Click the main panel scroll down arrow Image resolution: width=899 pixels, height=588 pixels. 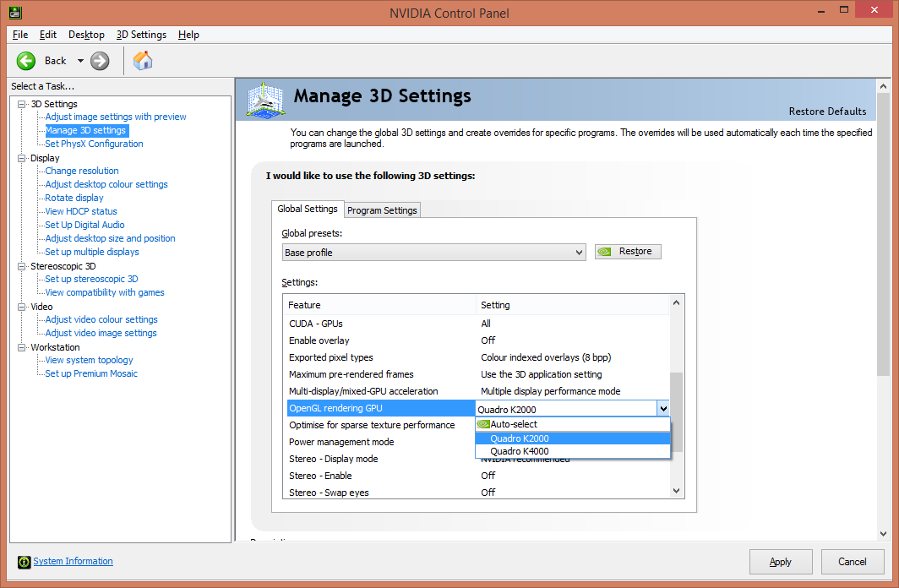(883, 534)
